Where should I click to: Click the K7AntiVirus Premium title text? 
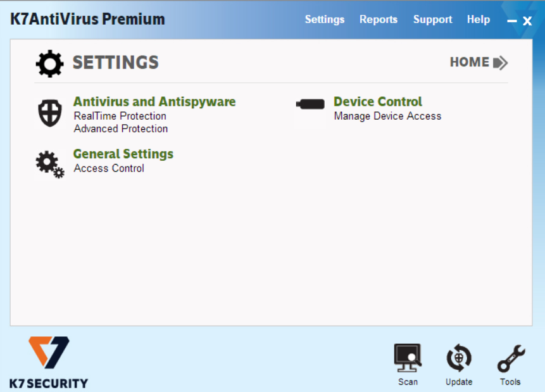click(87, 19)
